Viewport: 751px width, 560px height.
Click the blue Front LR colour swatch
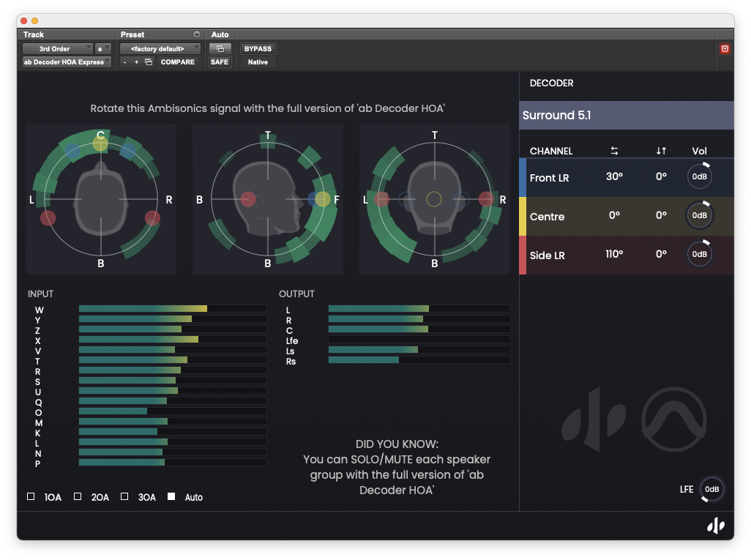tap(523, 177)
